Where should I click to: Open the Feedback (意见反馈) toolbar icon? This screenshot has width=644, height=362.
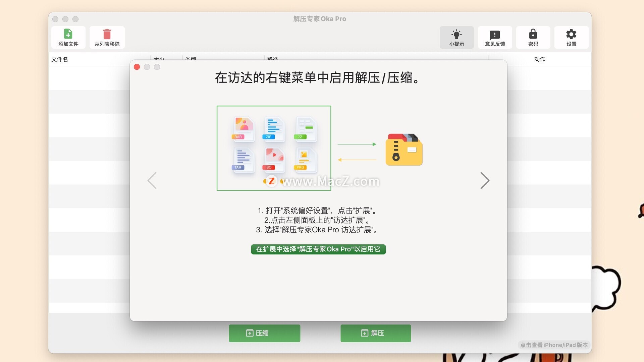(x=495, y=37)
